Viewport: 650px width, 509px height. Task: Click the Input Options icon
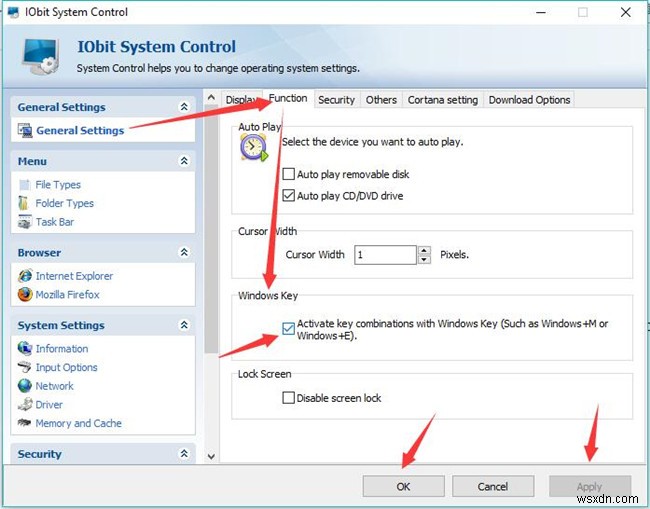tap(24, 367)
